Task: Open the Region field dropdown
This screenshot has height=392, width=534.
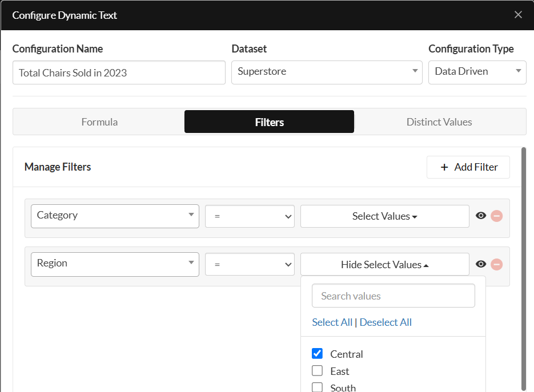Action: (115, 264)
